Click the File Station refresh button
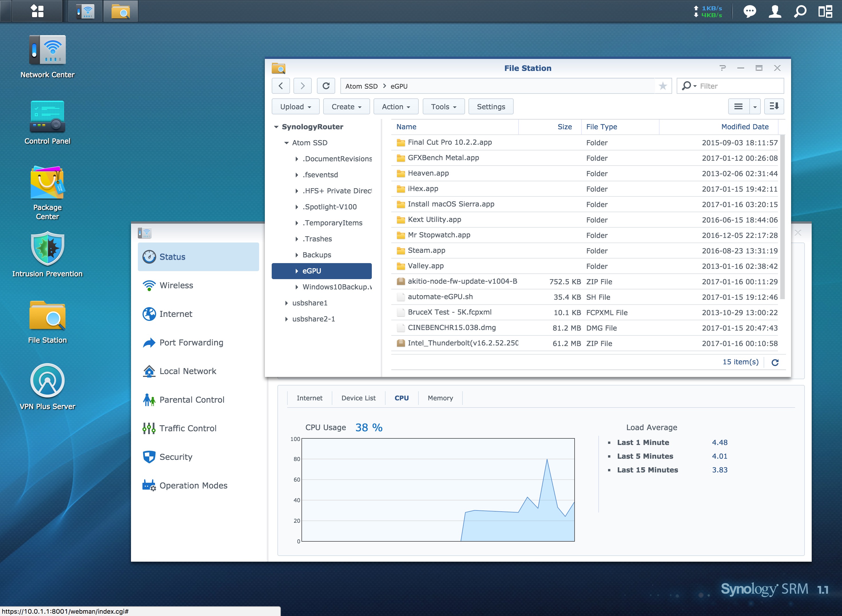Viewport: 842px width, 616px height. (x=325, y=86)
